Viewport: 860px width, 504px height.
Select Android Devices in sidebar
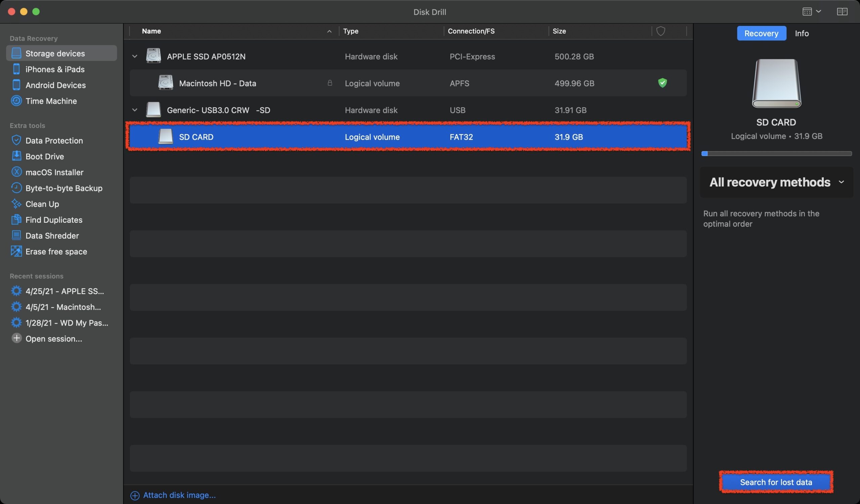click(x=55, y=85)
